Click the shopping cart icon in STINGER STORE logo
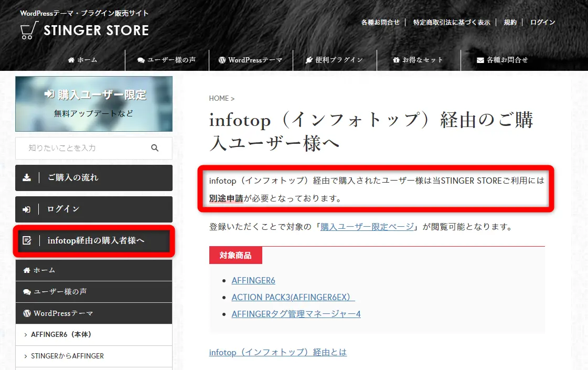Screen dimensions: 588x370 tap(27, 30)
